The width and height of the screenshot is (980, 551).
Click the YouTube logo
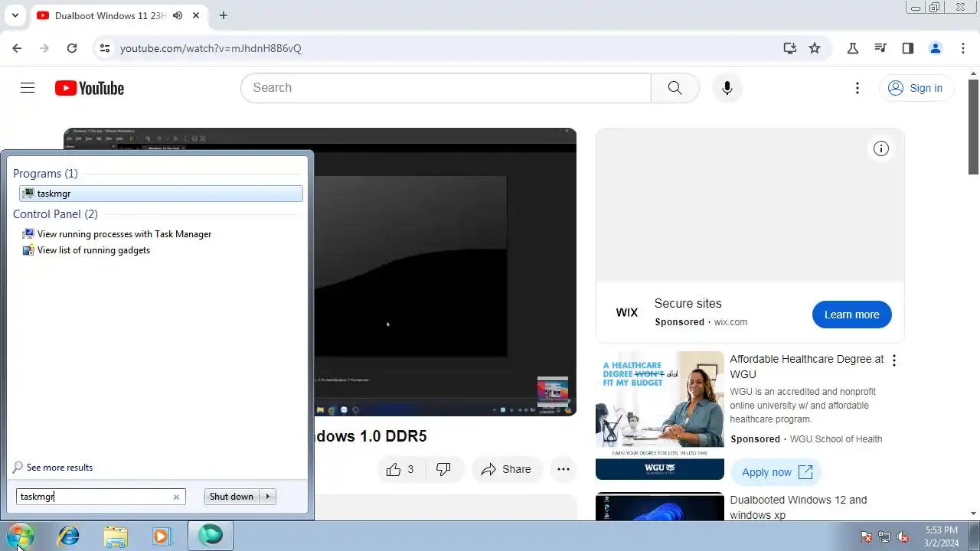click(90, 88)
